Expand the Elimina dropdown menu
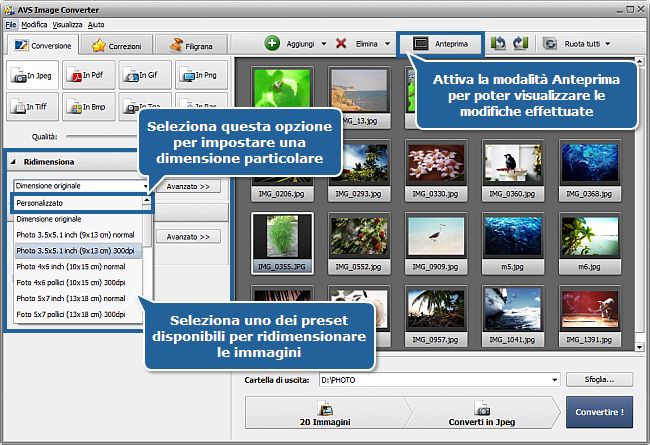Image resolution: width=650 pixels, height=445 pixels. point(386,44)
